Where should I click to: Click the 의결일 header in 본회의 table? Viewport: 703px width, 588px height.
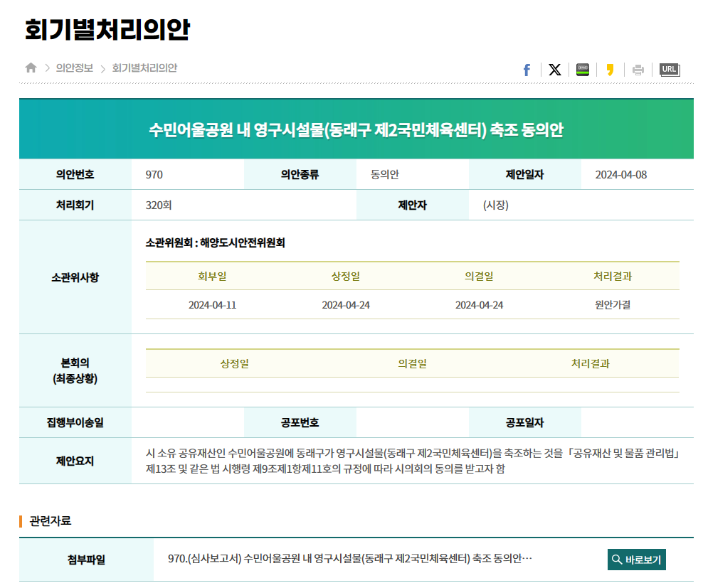(x=412, y=363)
